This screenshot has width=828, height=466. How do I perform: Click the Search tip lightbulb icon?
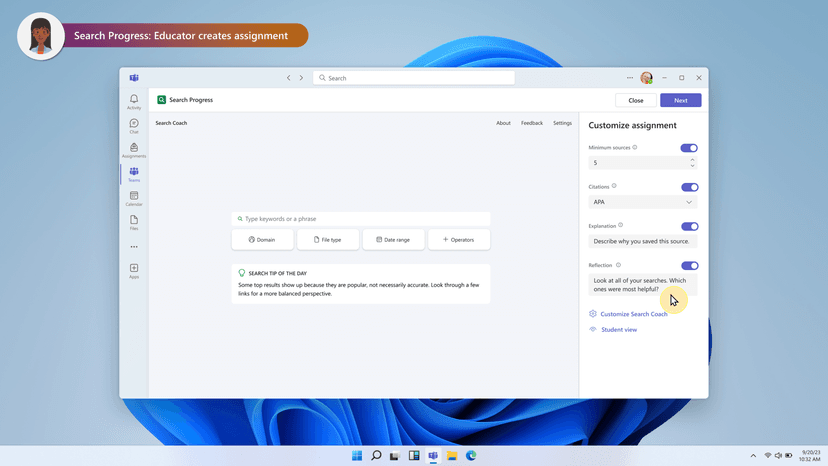pos(242,273)
